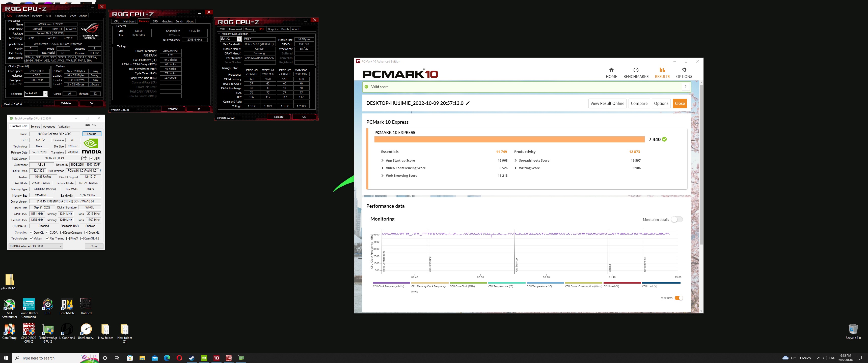Switch to the GPU-Z Validation tab

tap(64, 127)
